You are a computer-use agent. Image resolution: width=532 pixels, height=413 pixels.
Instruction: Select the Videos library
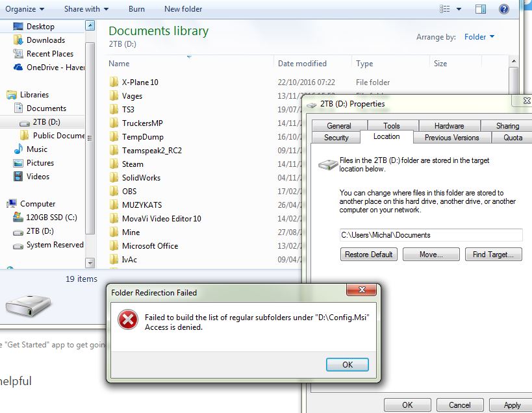point(38,177)
